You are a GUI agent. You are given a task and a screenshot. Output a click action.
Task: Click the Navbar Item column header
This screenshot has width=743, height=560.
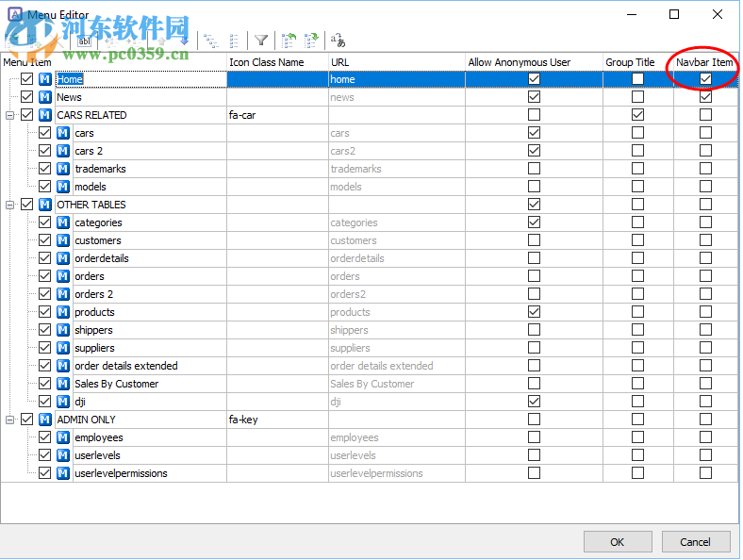coord(705,62)
